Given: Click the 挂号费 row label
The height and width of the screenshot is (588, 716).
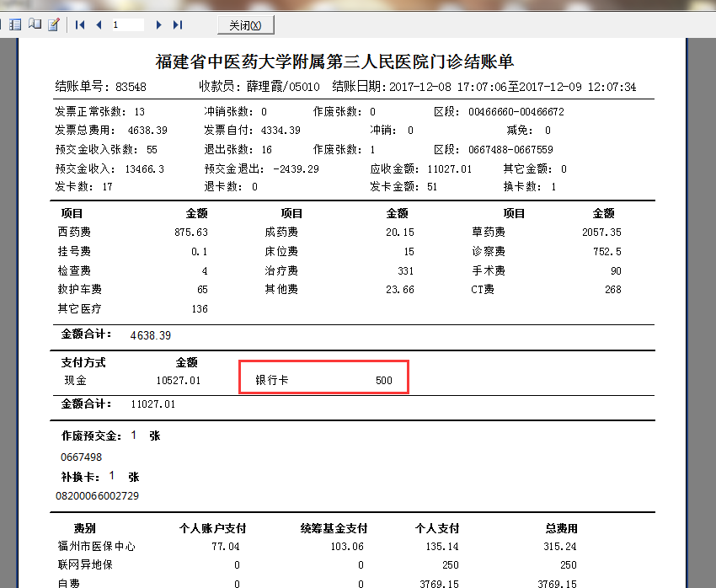Looking at the screenshot, I should coord(74,252).
